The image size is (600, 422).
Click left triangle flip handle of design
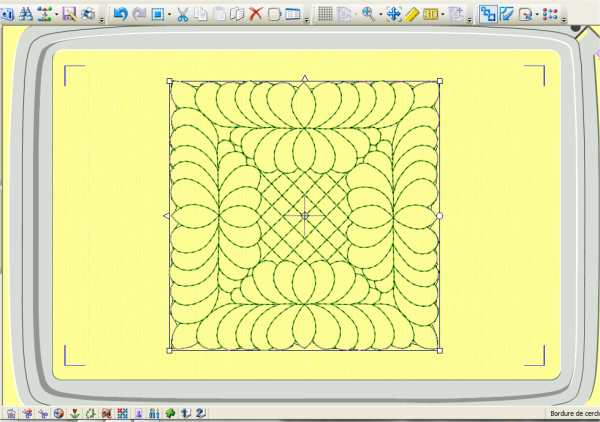pyautogui.click(x=166, y=216)
